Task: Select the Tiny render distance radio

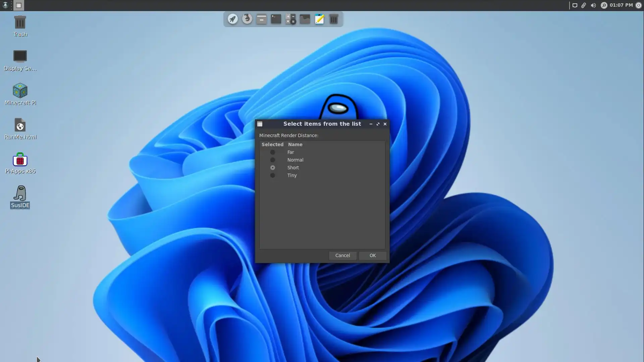Action: (273, 175)
